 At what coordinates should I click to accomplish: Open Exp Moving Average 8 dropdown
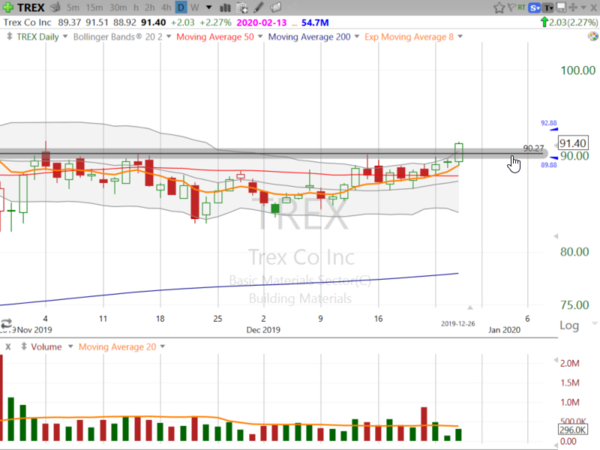coord(460,37)
